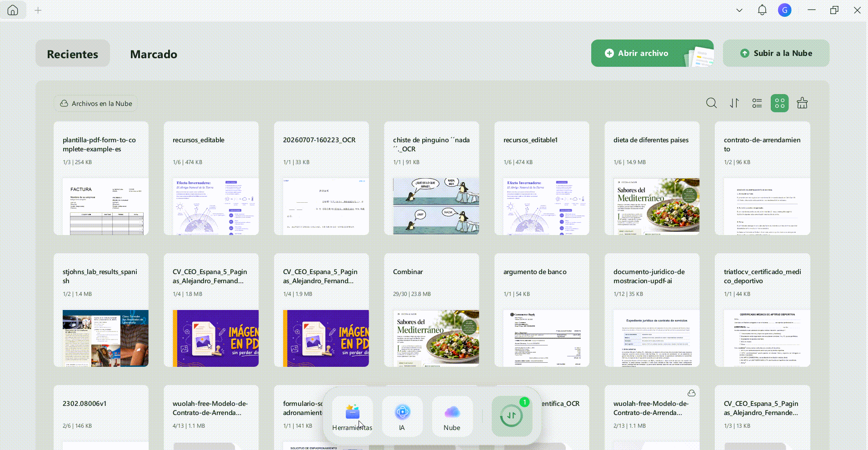868x450 pixels.
Task: Click the Abrir archivo button
Action: (x=652, y=53)
